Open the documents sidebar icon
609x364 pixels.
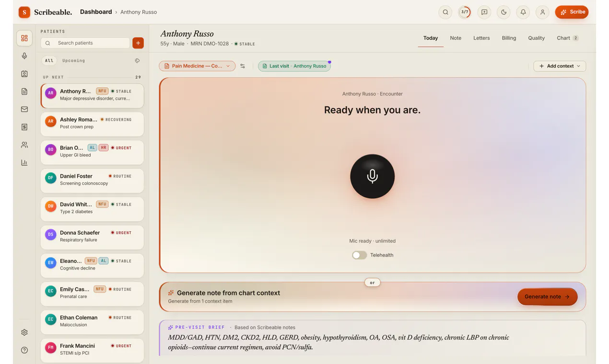[x=24, y=91]
